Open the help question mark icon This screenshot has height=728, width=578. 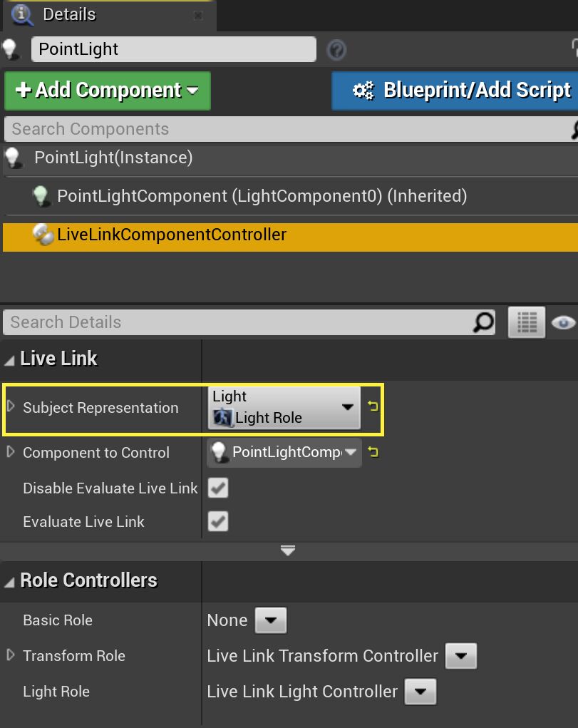pyautogui.click(x=336, y=50)
